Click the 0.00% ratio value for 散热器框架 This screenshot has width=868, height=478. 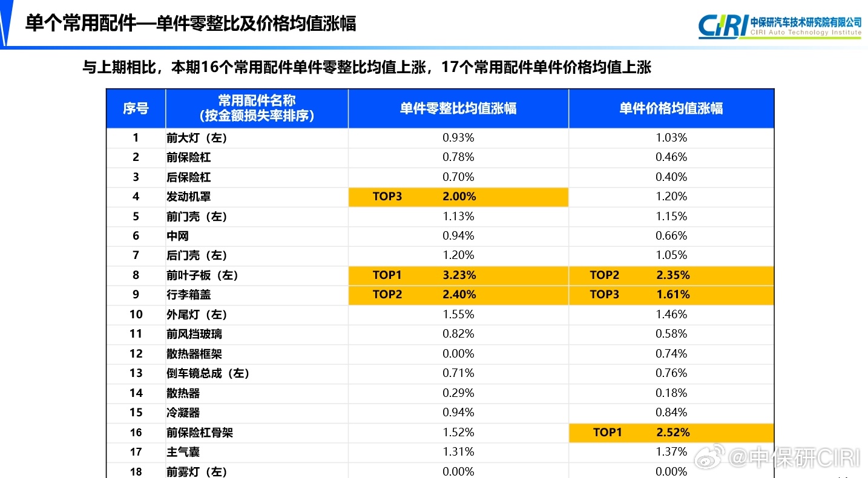coord(458,354)
